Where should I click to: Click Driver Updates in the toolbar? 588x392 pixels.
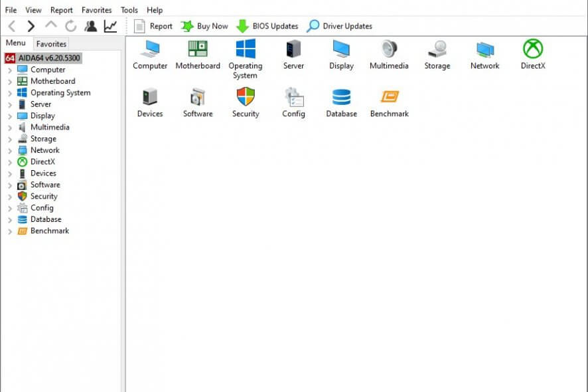339,27
